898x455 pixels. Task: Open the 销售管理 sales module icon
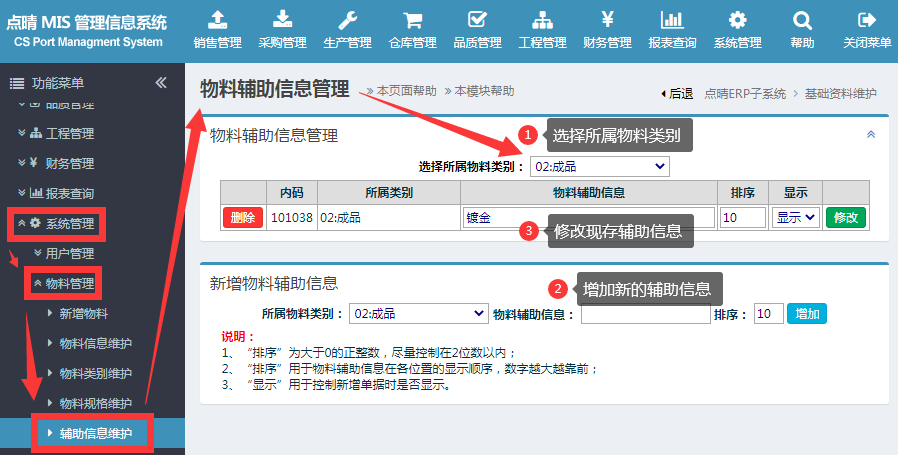click(217, 20)
